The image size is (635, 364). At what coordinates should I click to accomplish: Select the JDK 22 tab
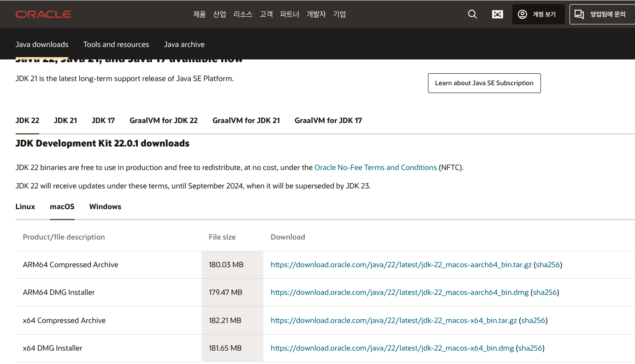tap(27, 120)
